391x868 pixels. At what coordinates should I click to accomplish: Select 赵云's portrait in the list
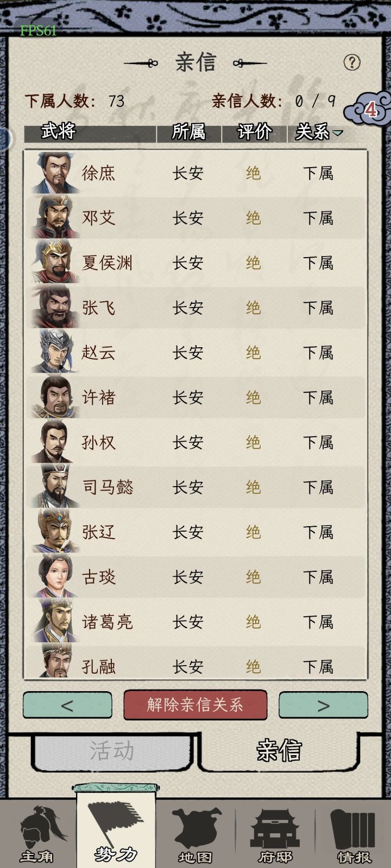point(53,352)
